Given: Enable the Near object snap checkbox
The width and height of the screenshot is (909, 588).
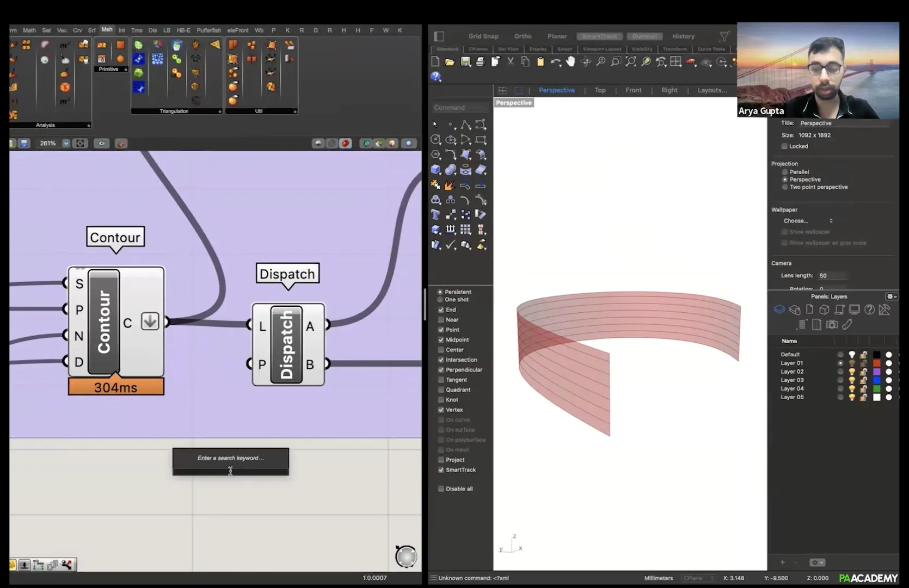Looking at the screenshot, I should coord(441,320).
